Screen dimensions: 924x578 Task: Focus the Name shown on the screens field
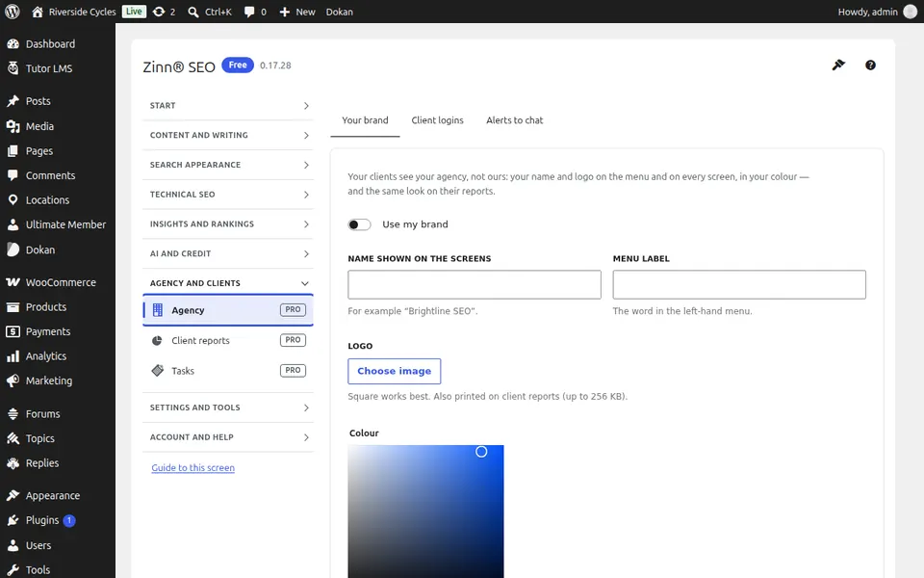[475, 285]
